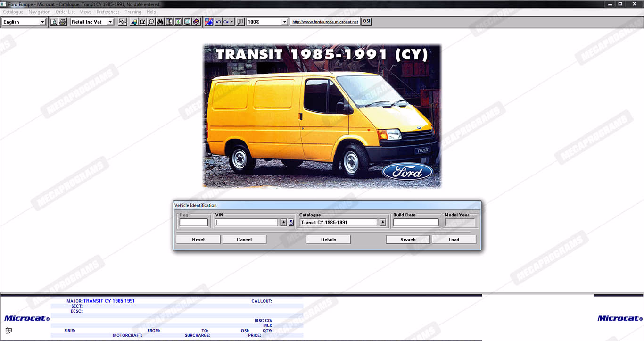644x341 pixels.
Task: Expand the Retail Inc Vat price dropdown
Action: coord(110,22)
